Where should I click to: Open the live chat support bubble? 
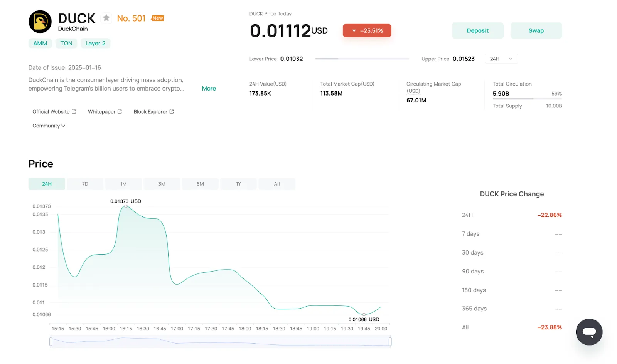(589, 332)
